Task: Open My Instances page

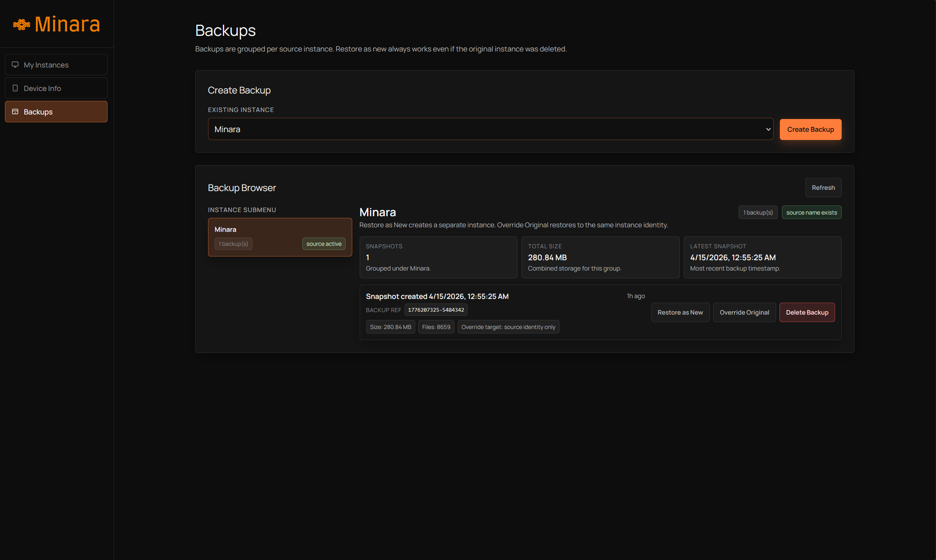Action: point(56,65)
